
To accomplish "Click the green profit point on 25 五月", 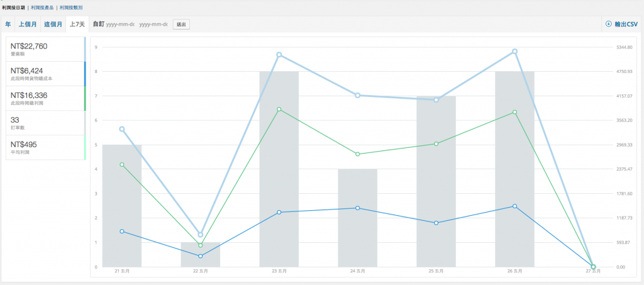I will pos(436,143).
